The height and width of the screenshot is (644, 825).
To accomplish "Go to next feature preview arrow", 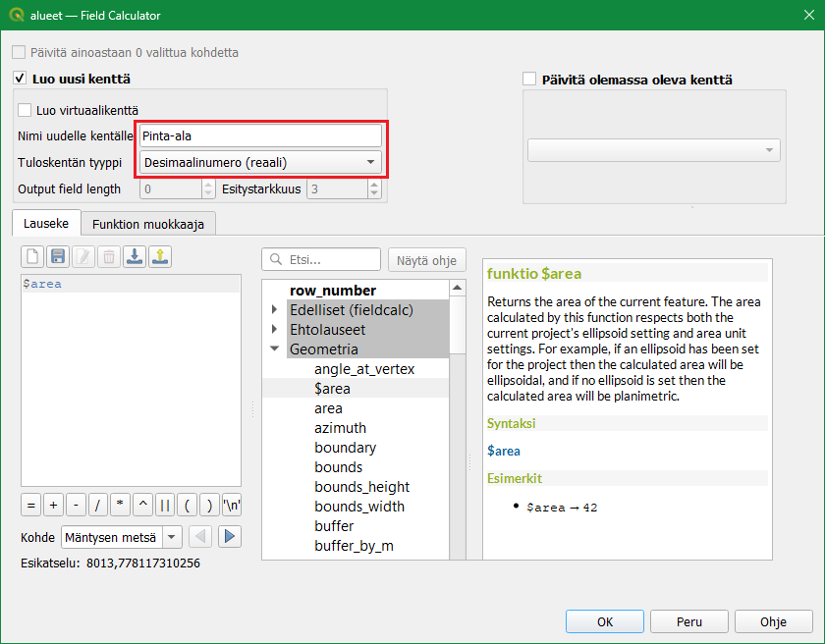I will pyautogui.click(x=229, y=536).
